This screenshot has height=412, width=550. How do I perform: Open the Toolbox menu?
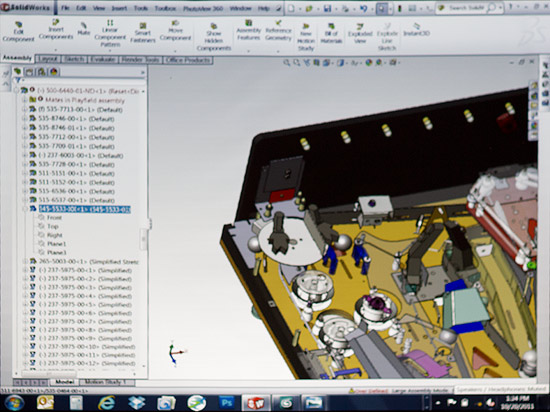(165, 8)
